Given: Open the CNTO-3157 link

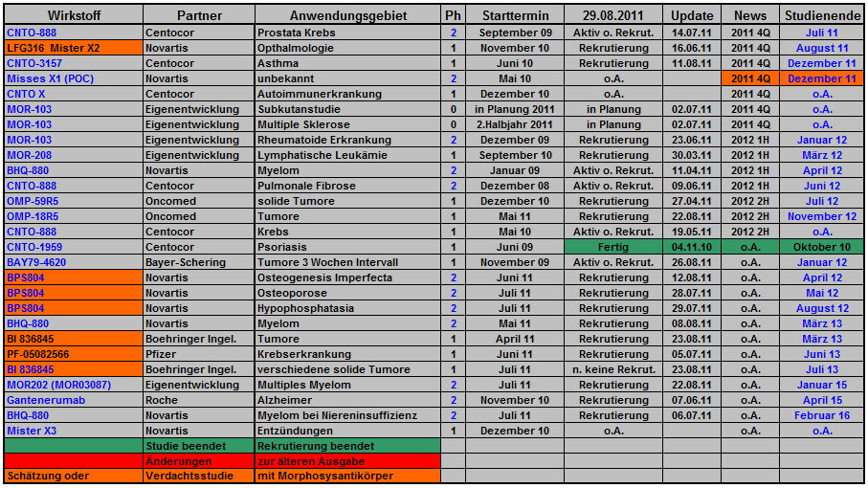Looking at the screenshot, I should tap(34, 63).
